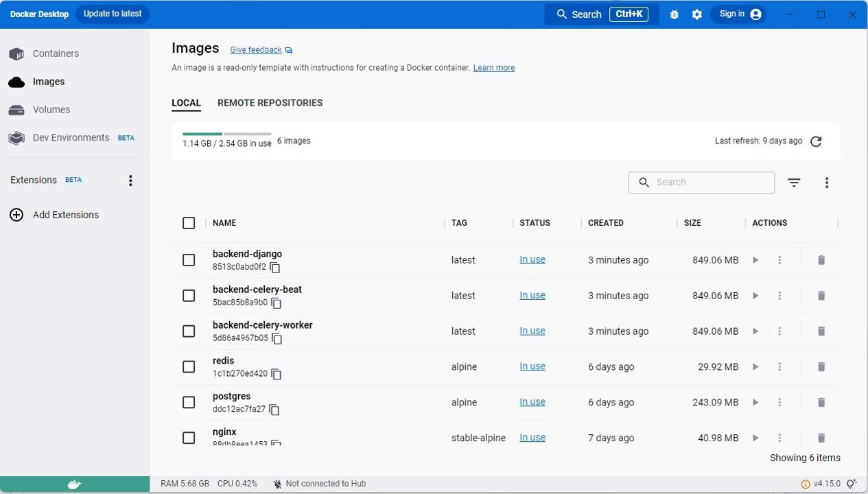The width and height of the screenshot is (868, 494).
Task: Run the postgres image
Action: [755, 403]
